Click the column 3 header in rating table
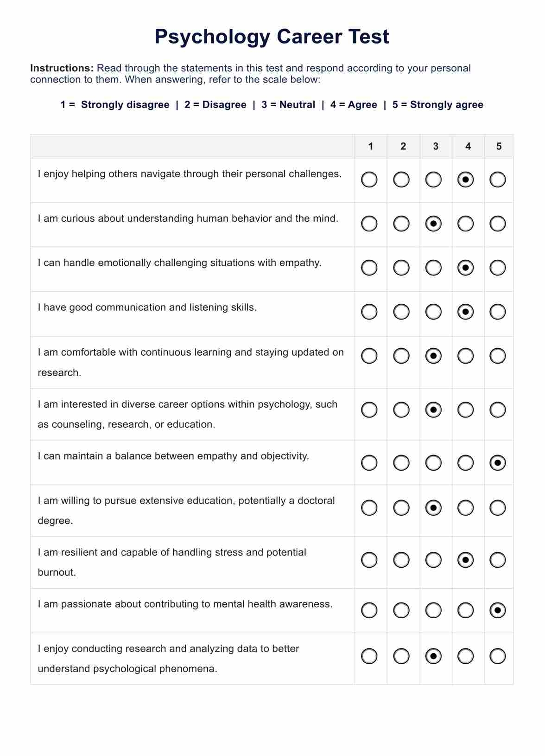Viewport: 545px width, 756px height. pos(436,147)
